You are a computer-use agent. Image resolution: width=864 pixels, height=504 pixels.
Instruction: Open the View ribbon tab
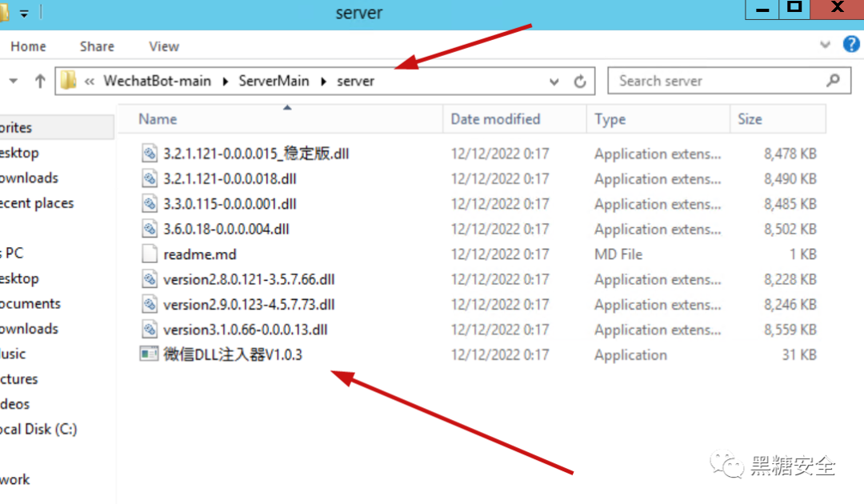tap(164, 46)
